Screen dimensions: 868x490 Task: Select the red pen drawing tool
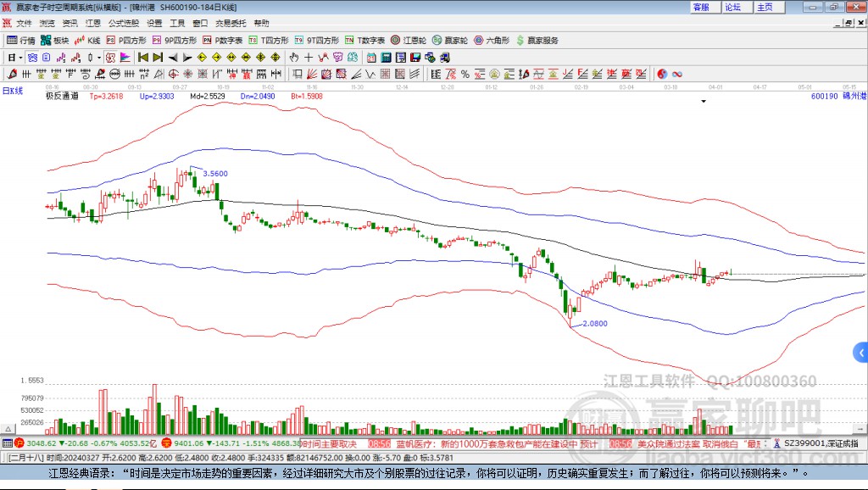[12, 74]
